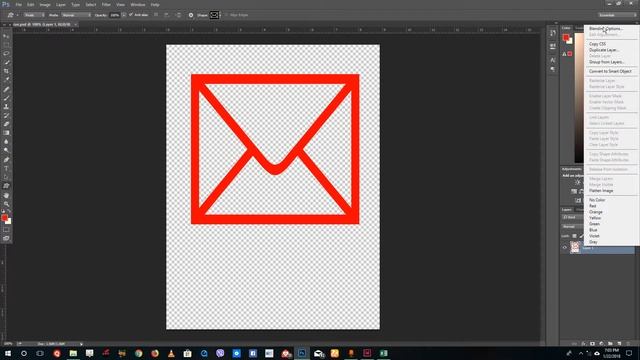The image size is (640, 360).
Task: Open the File menu
Action: coord(18,4)
